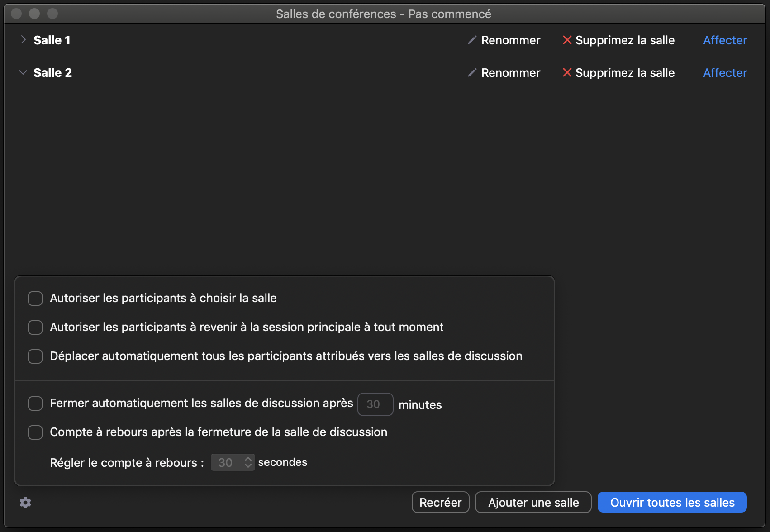This screenshot has height=532, width=770.
Task: Click Ouvrir toutes les salles
Action: (x=672, y=503)
